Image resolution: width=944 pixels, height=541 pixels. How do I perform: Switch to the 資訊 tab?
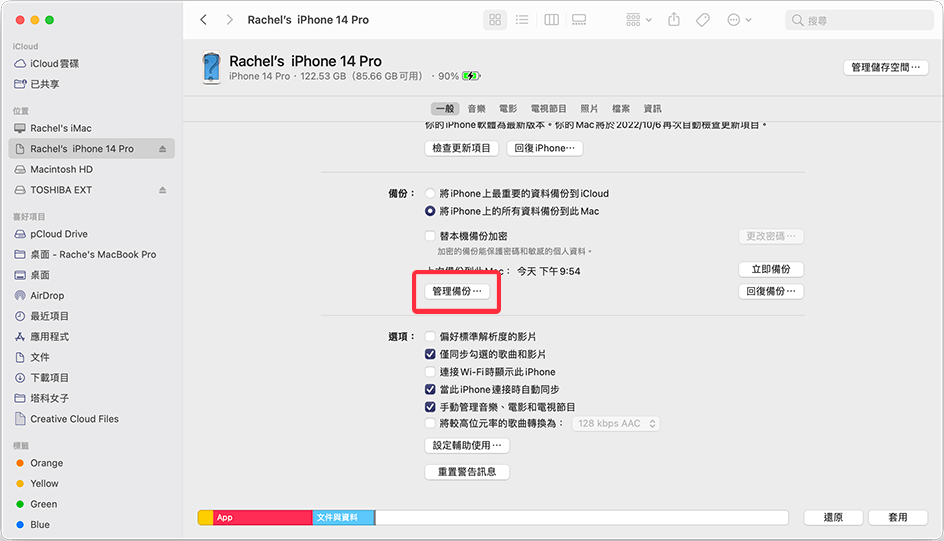tap(652, 108)
